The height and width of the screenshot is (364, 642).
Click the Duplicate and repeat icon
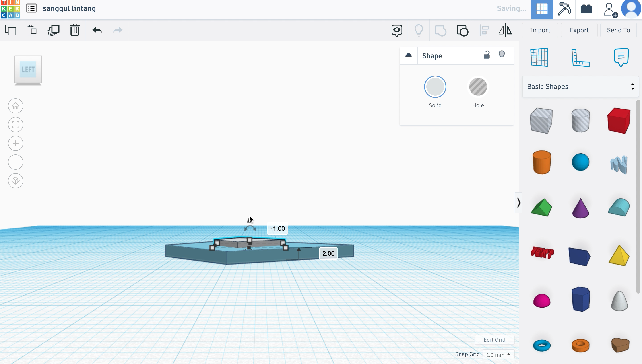coord(54,30)
